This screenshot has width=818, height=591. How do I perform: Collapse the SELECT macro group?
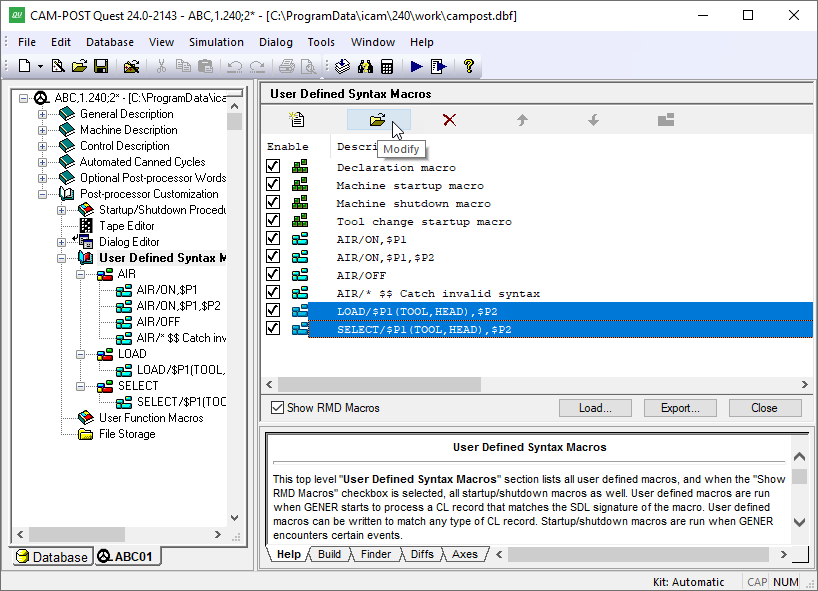pyautogui.click(x=80, y=387)
